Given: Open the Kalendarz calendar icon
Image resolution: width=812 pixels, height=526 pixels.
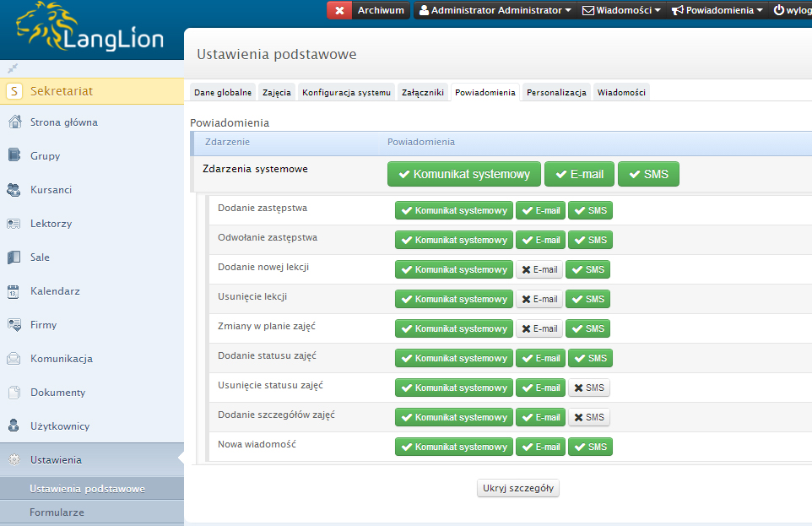Looking at the screenshot, I should point(14,291).
